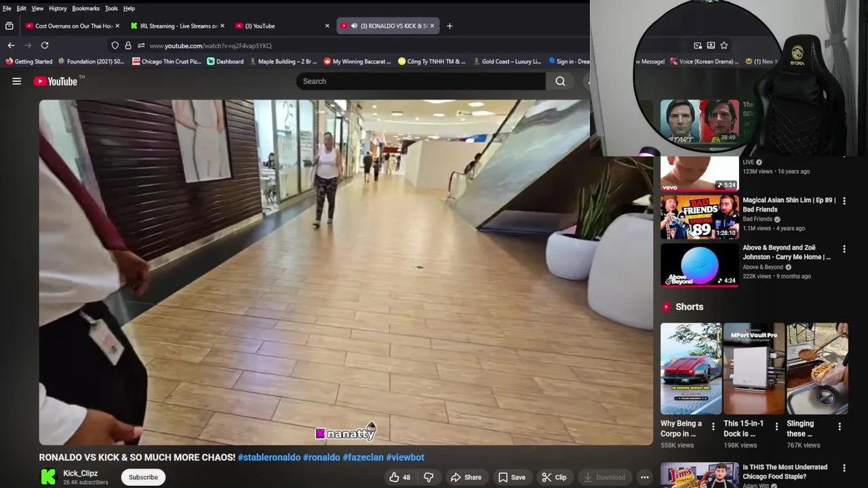
Task: Mute the RONALDO VS KICK tab's speaker icon
Action: (354, 26)
